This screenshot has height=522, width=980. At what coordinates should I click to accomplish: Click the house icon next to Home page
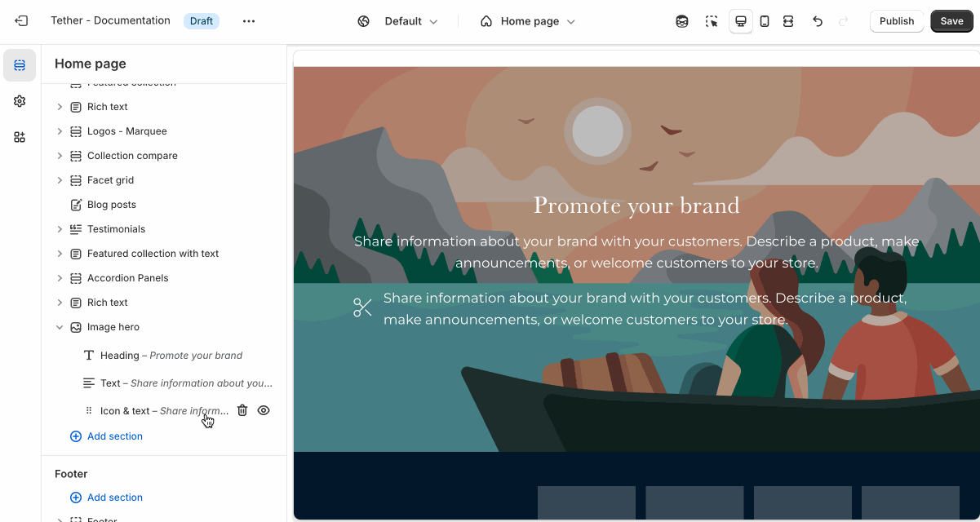(x=486, y=21)
